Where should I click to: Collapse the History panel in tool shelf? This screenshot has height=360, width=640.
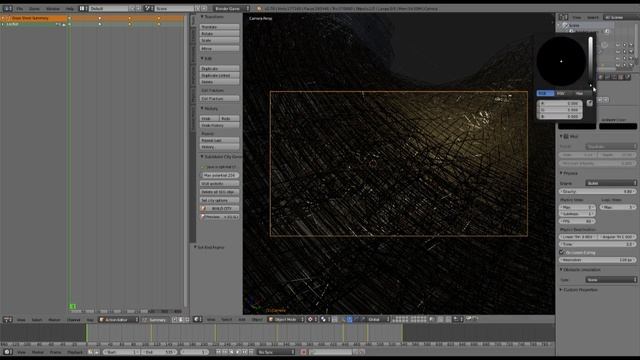click(x=202, y=109)
